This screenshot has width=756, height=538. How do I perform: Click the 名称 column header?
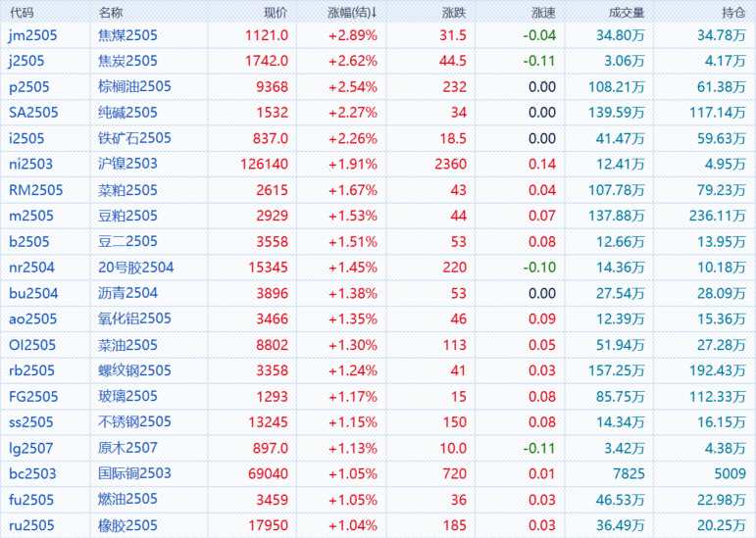click(112, 13)
